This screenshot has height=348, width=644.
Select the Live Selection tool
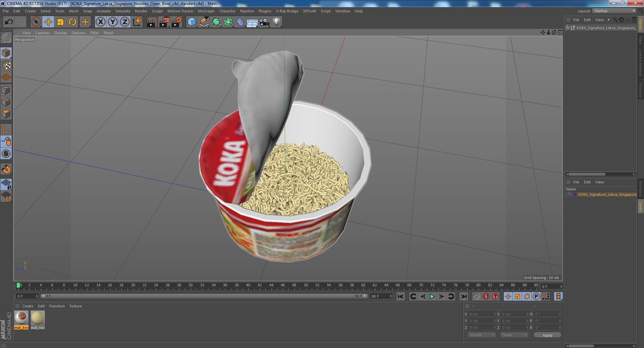pyautogui.click(x=36, y=22)
